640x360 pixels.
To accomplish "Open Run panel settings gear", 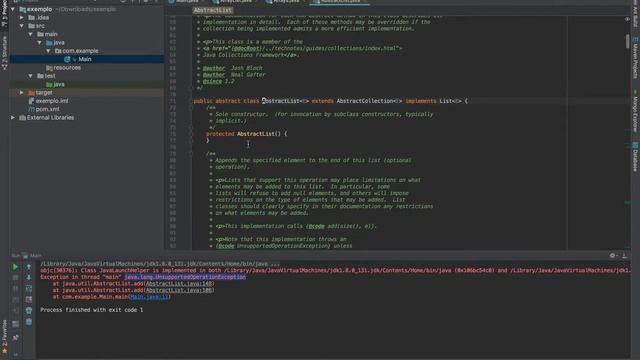I will pyautogui.click(x=612, y=256).
